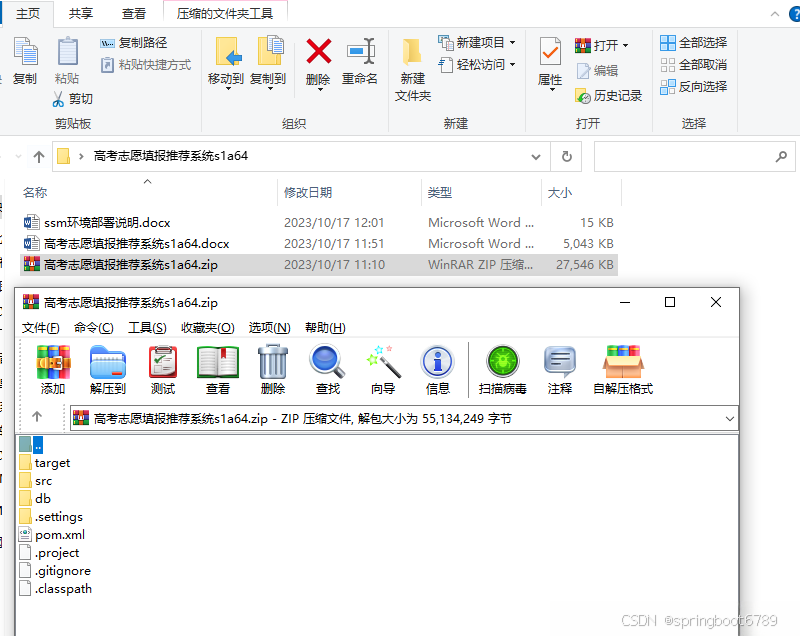The width and height of the screenshot is (800, 636).
Task: Switch to the Home (主页) ribbon tab
Action: coord(28,14)
